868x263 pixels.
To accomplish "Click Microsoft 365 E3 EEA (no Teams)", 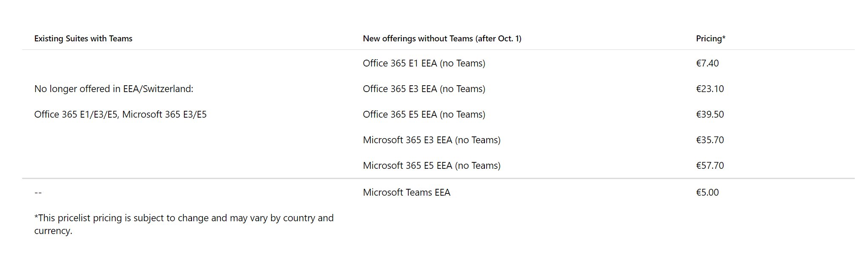I will 432,140.
